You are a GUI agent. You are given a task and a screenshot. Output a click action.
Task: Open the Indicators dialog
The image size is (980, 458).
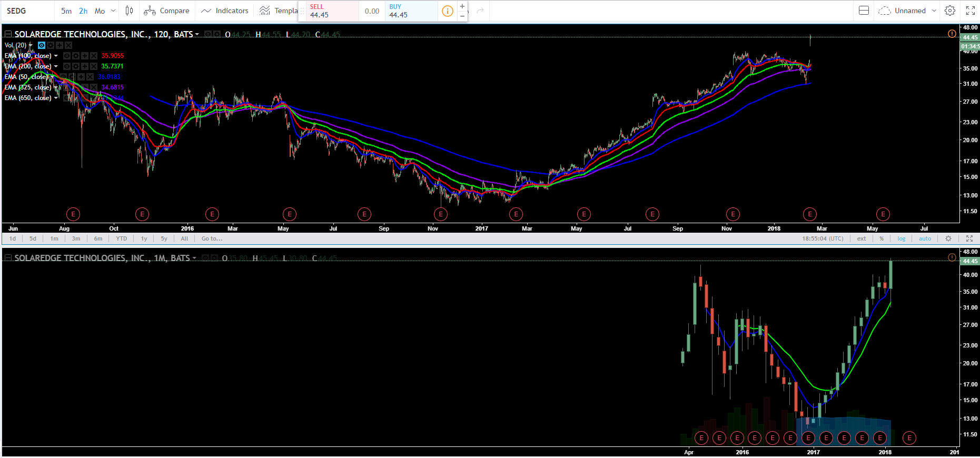coord(224,11)
